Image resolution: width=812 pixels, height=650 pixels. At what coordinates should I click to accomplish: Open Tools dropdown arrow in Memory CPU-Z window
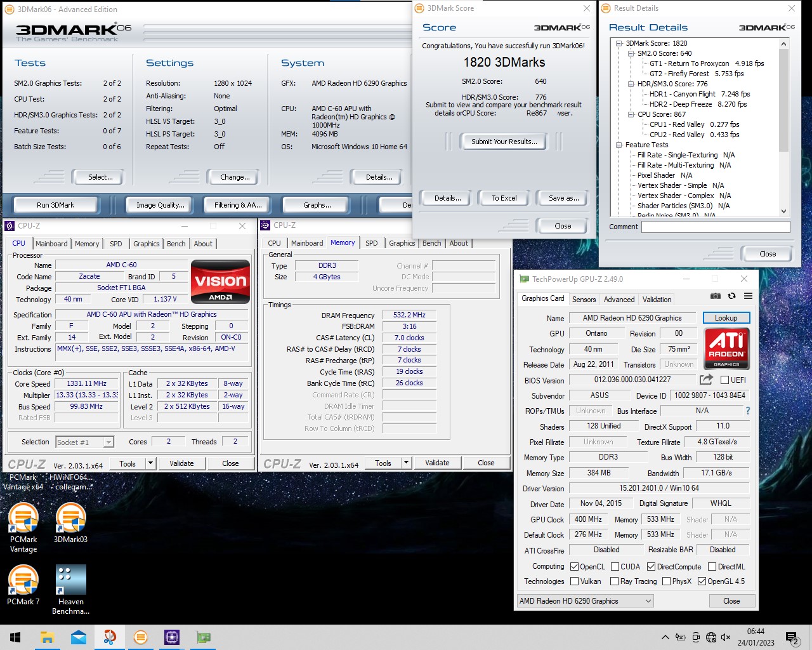pos(407,463)
